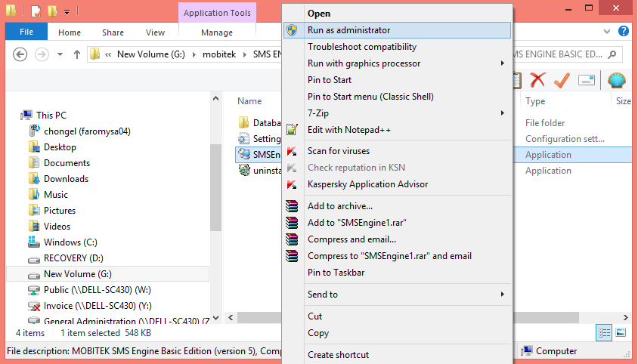This screenshot has height=364, width=638.
Task: Click the email properties toolbar icon
Action: pyautogui.click(x=587, y=80)
